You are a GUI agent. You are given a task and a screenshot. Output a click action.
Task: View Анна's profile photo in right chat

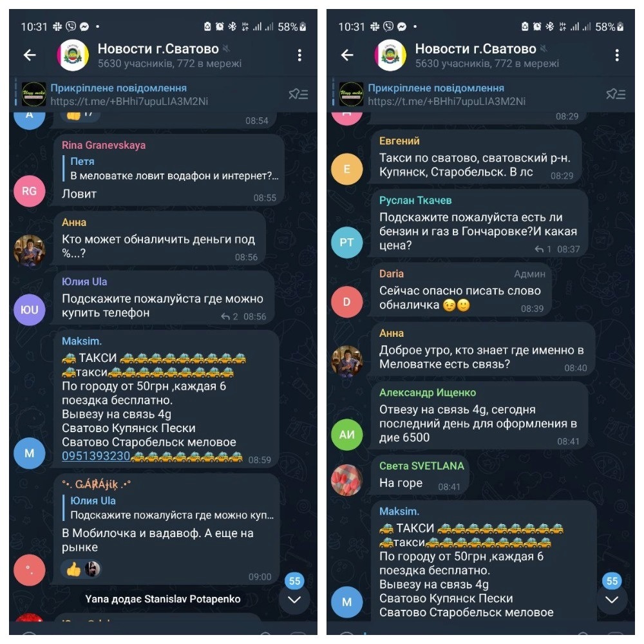click(346, 361)
